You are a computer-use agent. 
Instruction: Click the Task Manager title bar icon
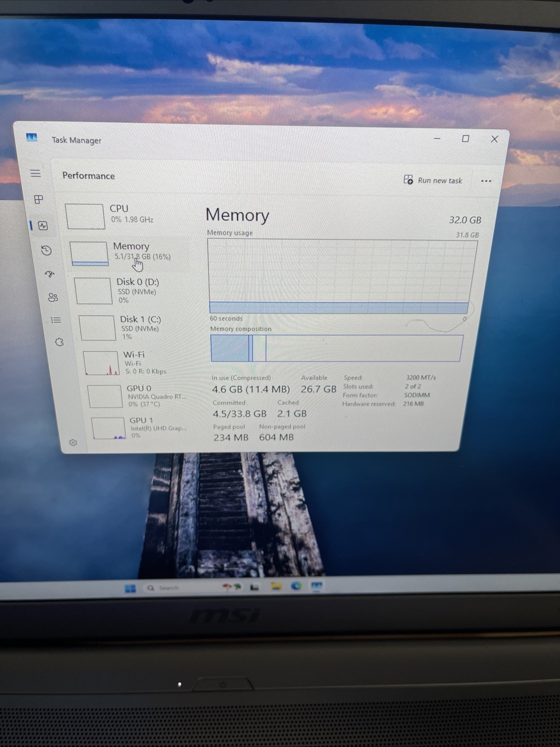coord(32,138)
